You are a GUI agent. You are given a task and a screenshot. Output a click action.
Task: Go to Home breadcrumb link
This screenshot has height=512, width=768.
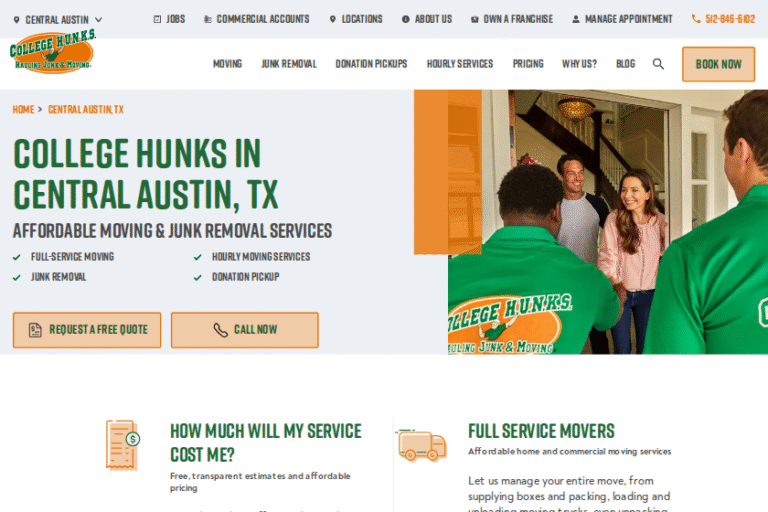pos(23,110)
